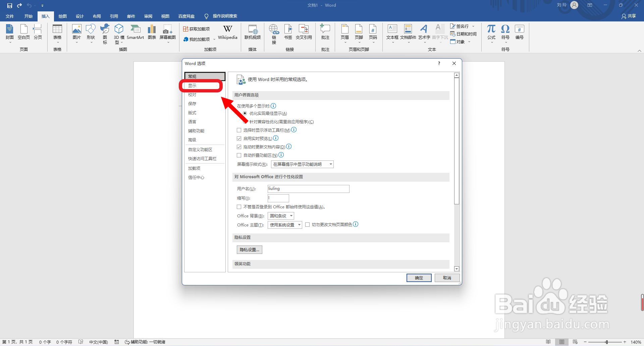644x346 pixels.
Task: Open the Table (表格) insert tool
Action: (x=57, y=33)
